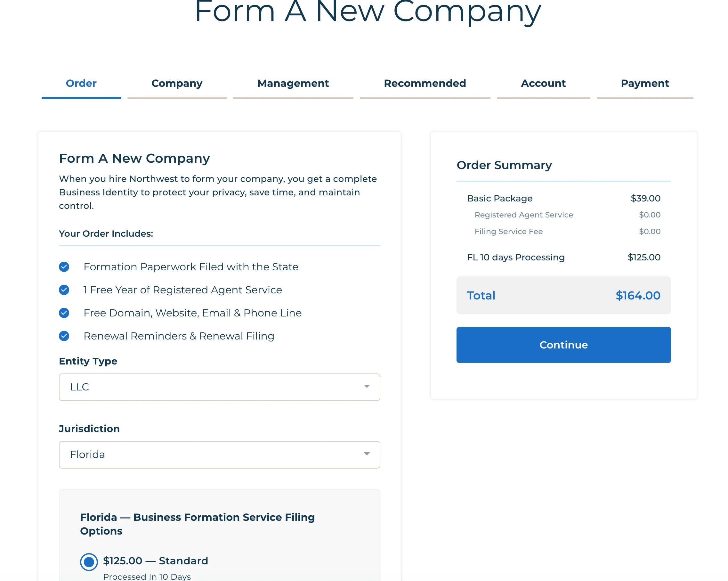This screenshot has width=728, height=581.
Task: Open the Recommended tab
Action: (x=425, y=83)
